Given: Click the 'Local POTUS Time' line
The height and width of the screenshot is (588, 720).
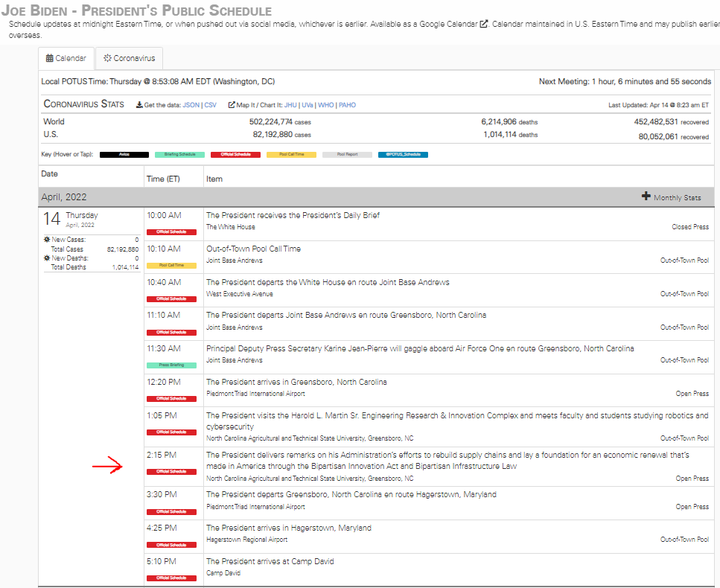Looking at the screenshot, I should pyautogui.click(x=158, y=82).
